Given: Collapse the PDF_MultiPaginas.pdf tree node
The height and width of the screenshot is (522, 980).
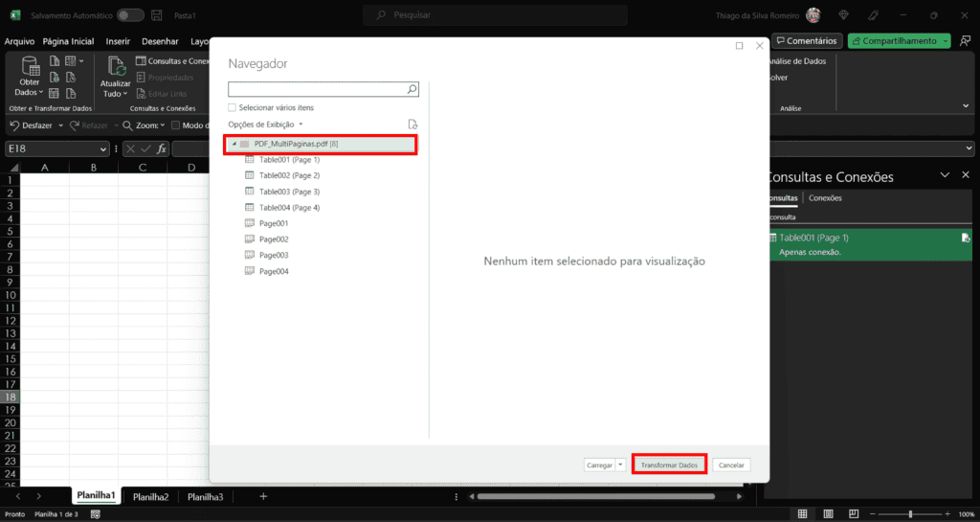Looking at the screenshot, I should pos(234,144).
